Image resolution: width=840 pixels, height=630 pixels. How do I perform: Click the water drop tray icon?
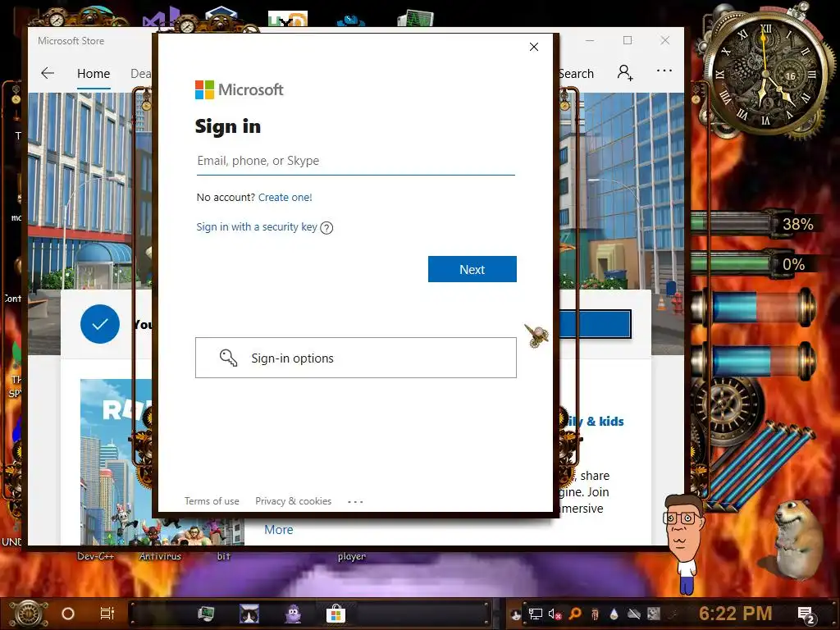614,614
